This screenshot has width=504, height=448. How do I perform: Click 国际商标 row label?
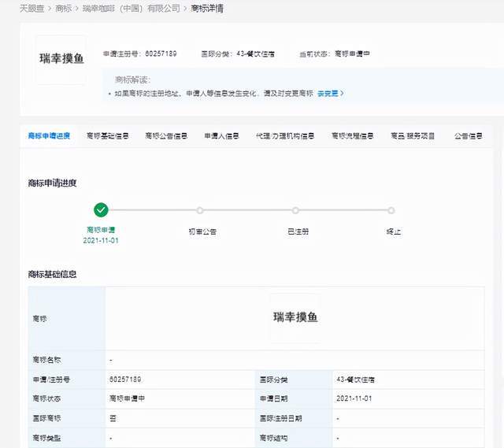point(47,418)
